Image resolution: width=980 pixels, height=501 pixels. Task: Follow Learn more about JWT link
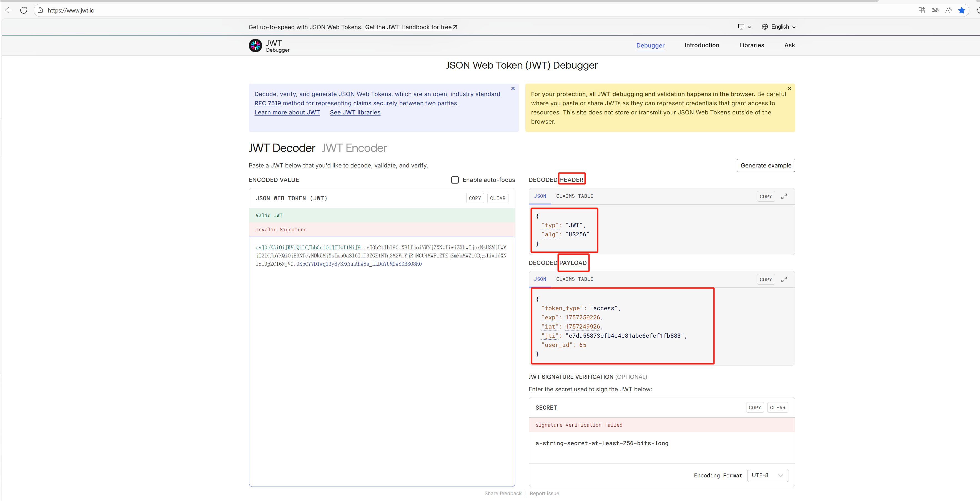pos(287,112)
